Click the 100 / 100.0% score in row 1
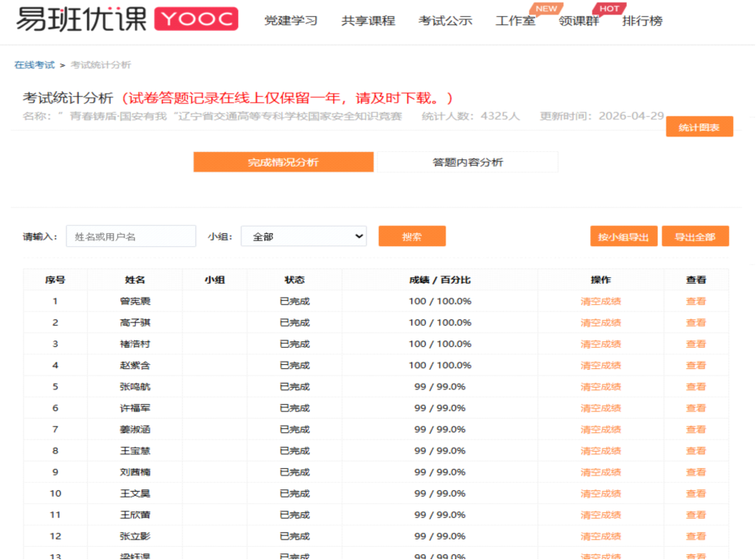The image size is (756, 560). (440, 302)
